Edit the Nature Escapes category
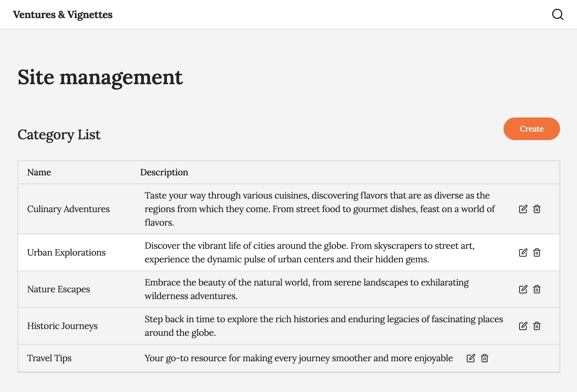The width and height of the screenshot is (577, 392). click(523, 289)
